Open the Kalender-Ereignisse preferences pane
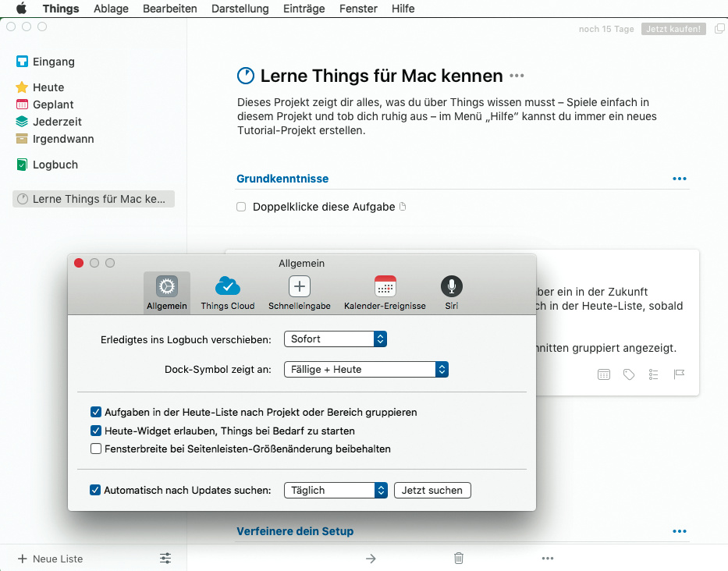 click(x=385, y=293)
